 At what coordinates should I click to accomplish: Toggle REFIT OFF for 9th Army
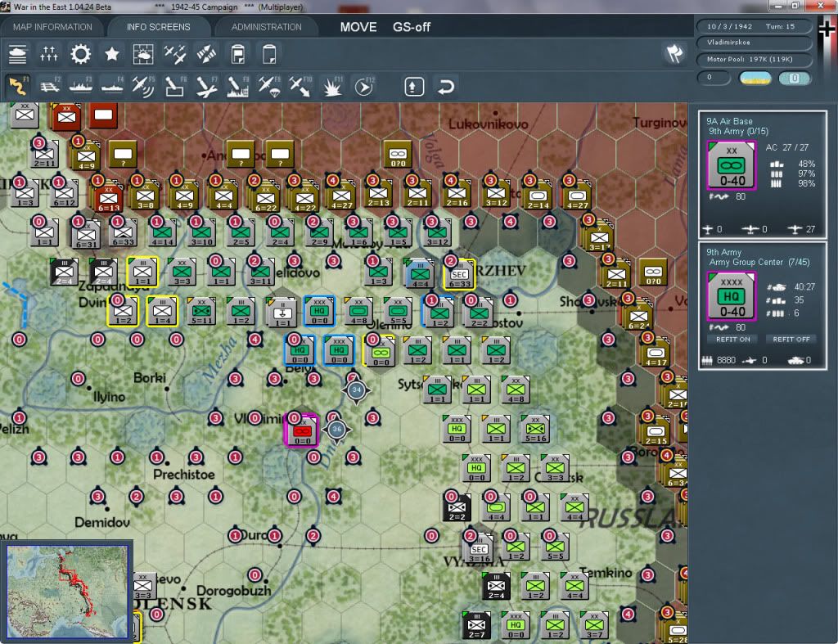pos(791,340)
